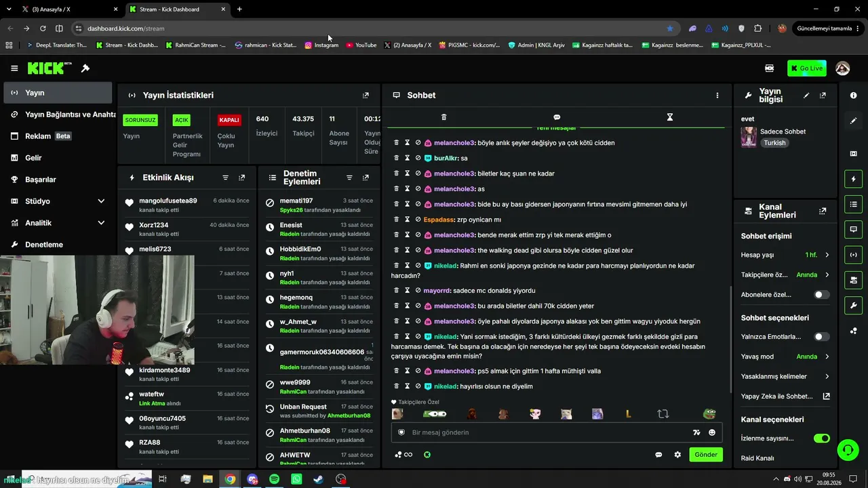The height and width of the screenshot is (488, 868).
Task: Filter the Denetim Eylemleri list
Action: [349, 178]
